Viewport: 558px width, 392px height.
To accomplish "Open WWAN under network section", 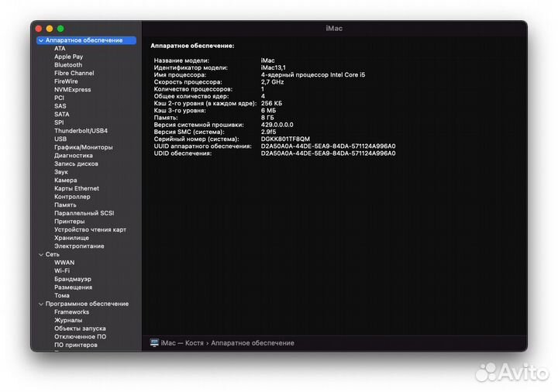I will coord(64,263).
